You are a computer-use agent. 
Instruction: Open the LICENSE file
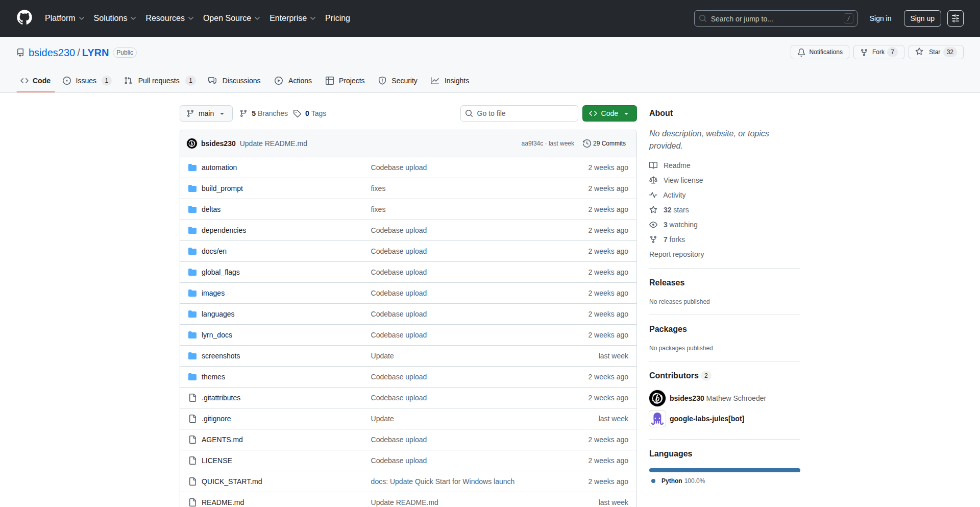217,461
